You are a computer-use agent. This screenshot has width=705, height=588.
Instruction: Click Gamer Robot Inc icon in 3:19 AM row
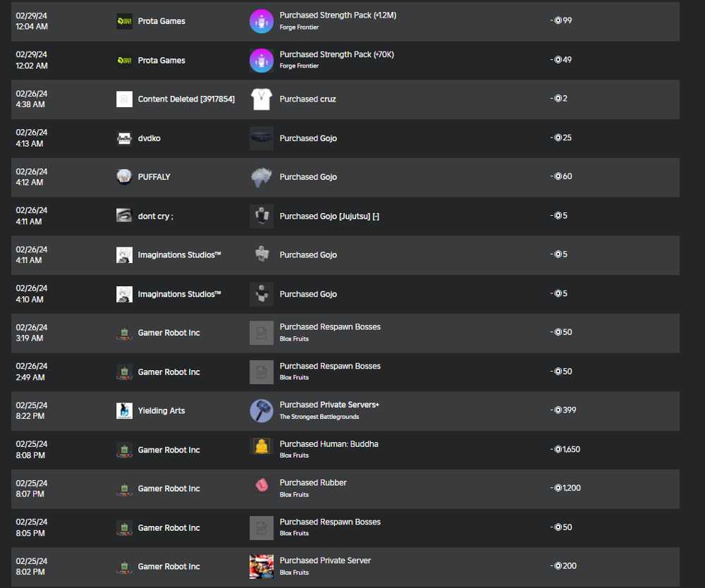click(x=124, y=333)
